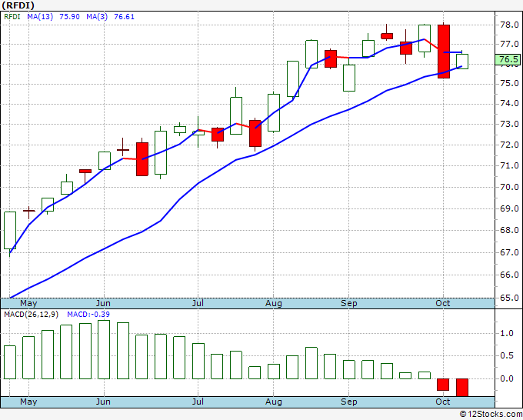The width and height of the screenshot is (523, 420).
Task: Click the 69.0 price axis label
Action: (x=509, y=208)
